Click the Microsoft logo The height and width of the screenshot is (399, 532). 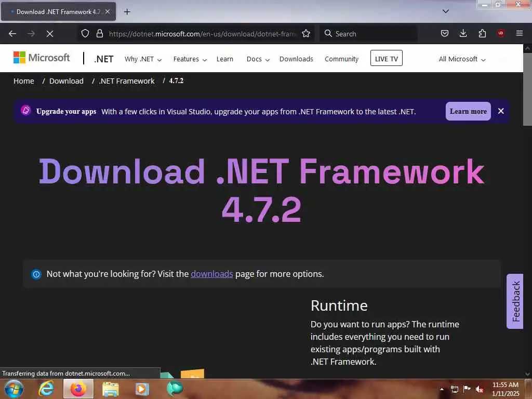click(x=42, y=58)
